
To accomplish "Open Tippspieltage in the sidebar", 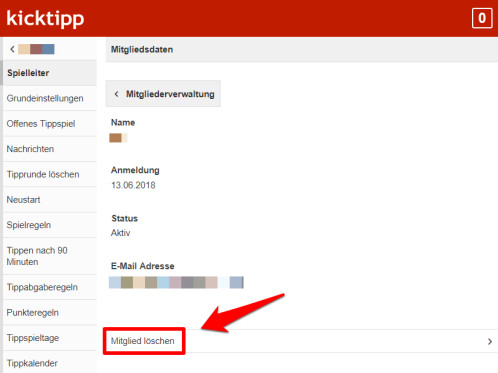I will pyautogui.click(x=50, y=338).
